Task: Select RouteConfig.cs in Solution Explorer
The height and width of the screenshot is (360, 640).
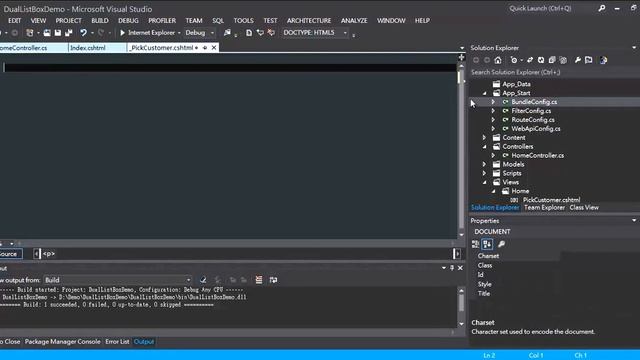Action: (x=533, y=120)
